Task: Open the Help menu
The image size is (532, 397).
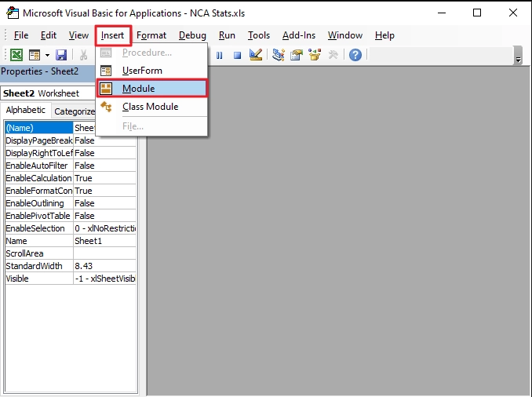Action: [384, 35]
